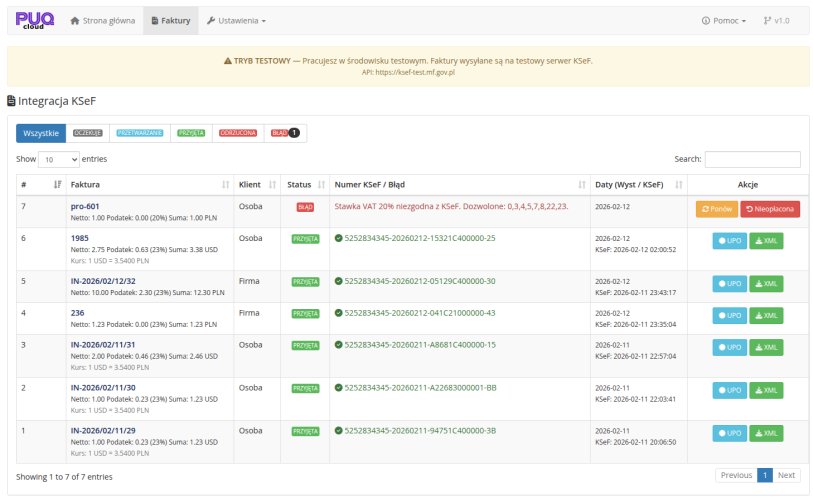Download XML for invoice IN-2026/02/12/32
Viewport: 813px width, 502px height.
point(766,284)
